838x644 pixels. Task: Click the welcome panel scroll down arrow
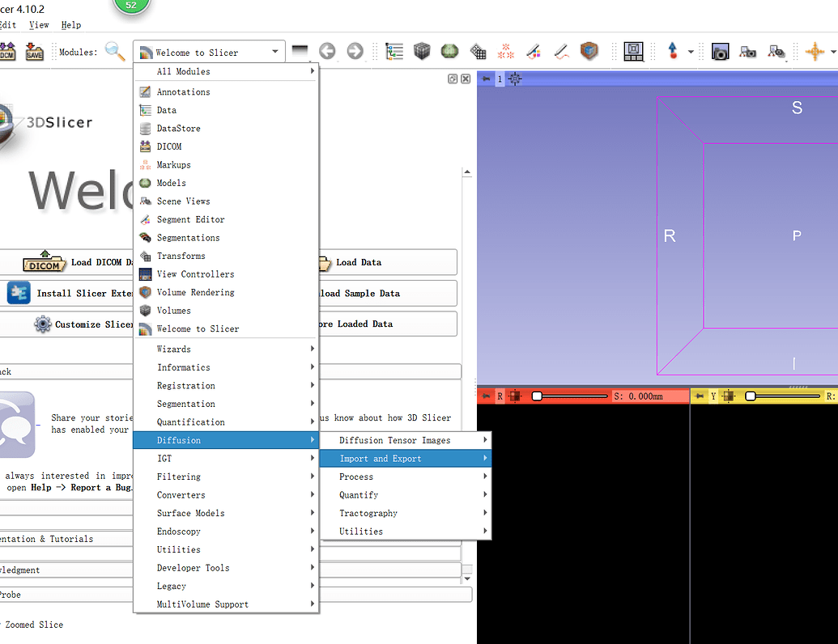(x=467, y=578)
